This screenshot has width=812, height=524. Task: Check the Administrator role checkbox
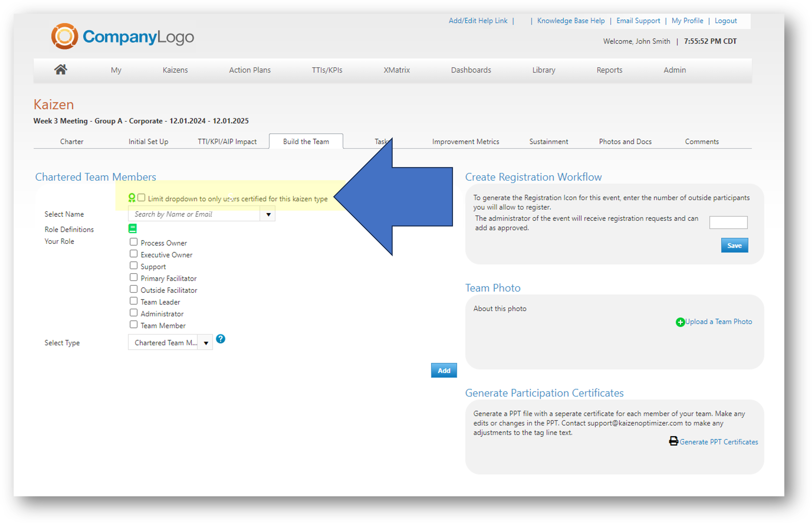tap(134, 313)
